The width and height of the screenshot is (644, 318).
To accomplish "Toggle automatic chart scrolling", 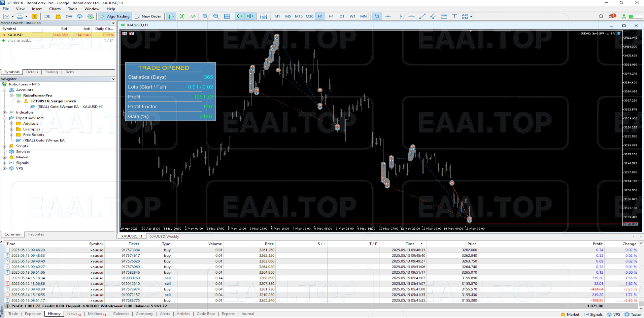I will 239,16.
